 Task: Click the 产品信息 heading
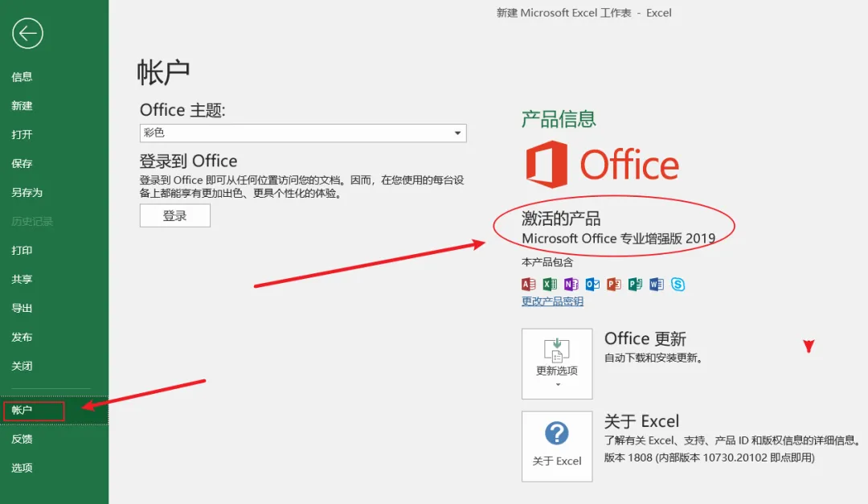[559, 119]
